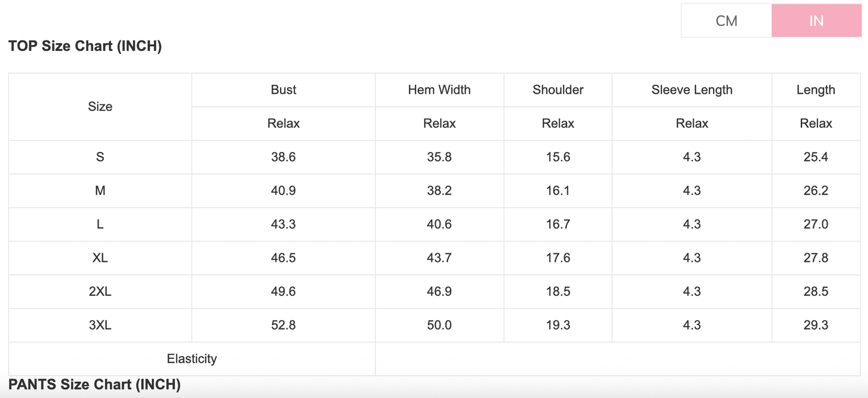Image resolution: width=868 pixels, height=398 pixels.
Task: Select the S size row label
Action: tap(100, 157)
